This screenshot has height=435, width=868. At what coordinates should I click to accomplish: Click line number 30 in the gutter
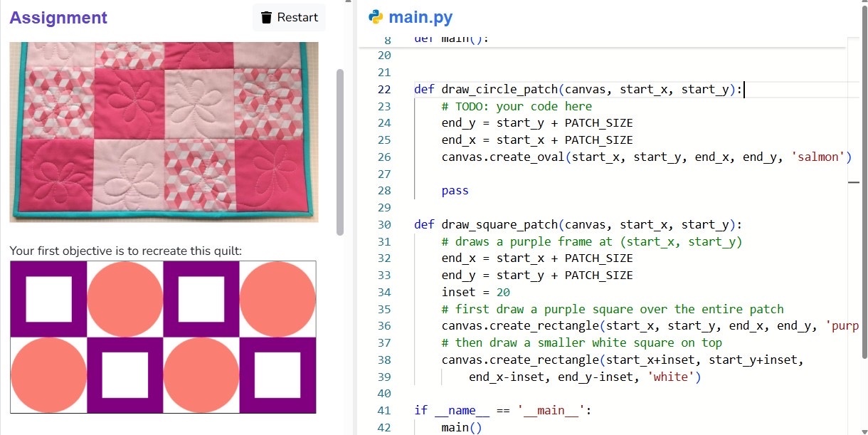point(384,224)
